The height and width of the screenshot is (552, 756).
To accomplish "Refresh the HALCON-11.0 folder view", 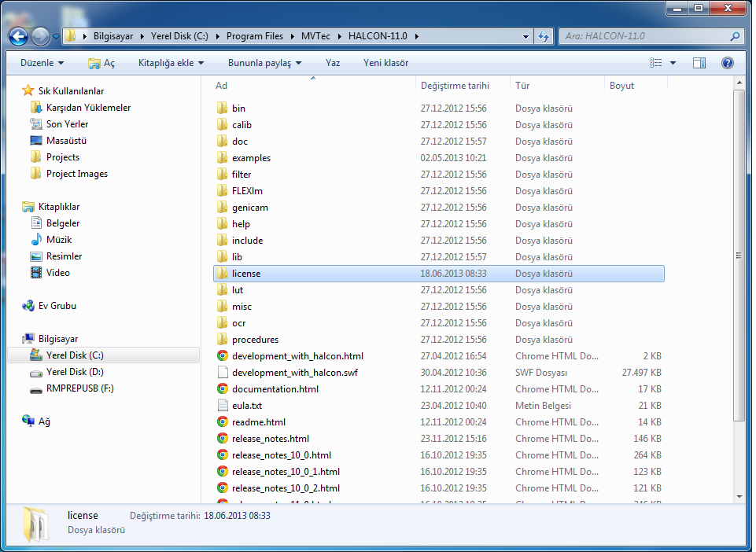I will point(544,36).
